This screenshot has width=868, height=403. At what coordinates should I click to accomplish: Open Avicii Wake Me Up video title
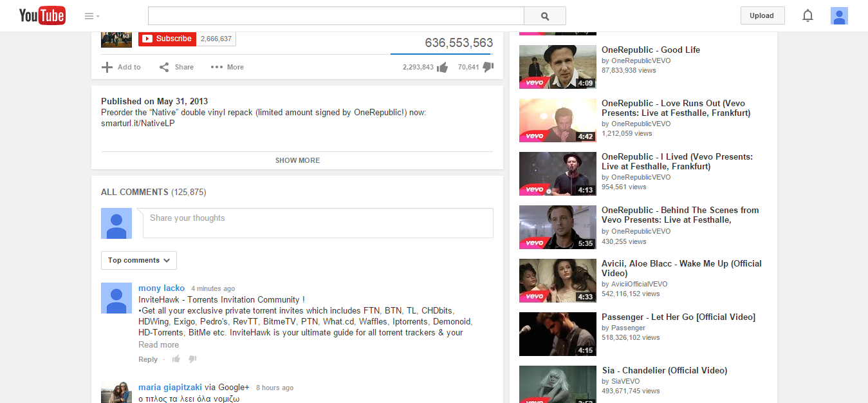(x=681, y=268)
